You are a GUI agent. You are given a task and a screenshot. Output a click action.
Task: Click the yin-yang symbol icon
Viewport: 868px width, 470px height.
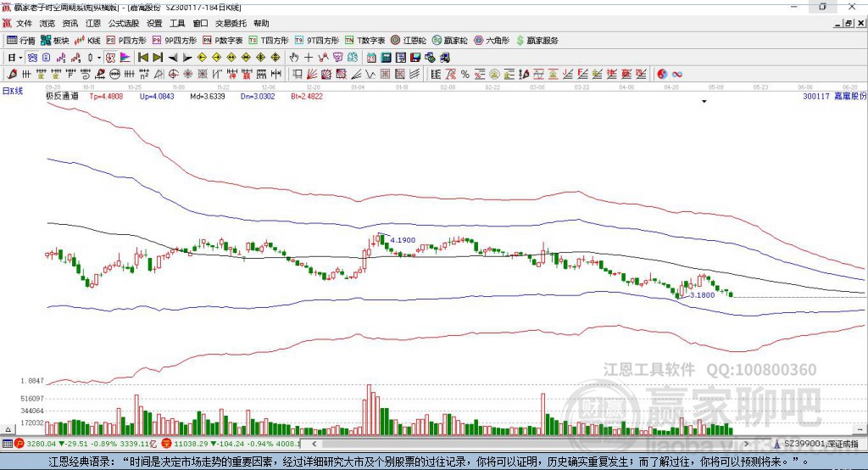662,75
